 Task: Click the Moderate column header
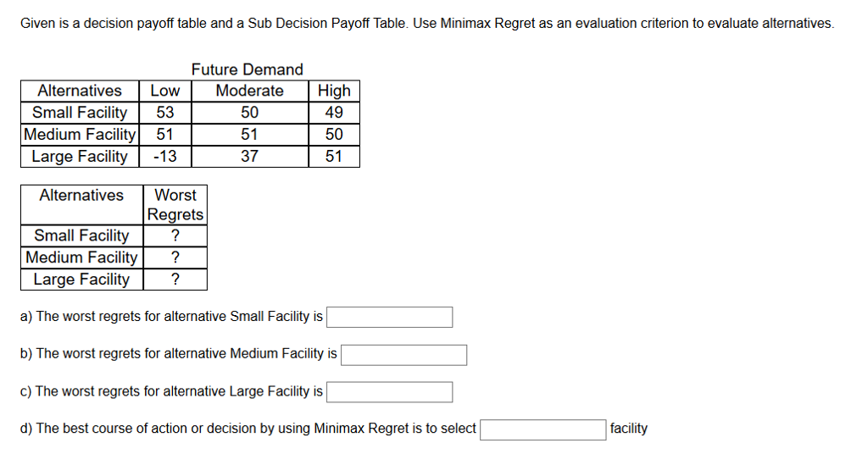pos(250,91)
